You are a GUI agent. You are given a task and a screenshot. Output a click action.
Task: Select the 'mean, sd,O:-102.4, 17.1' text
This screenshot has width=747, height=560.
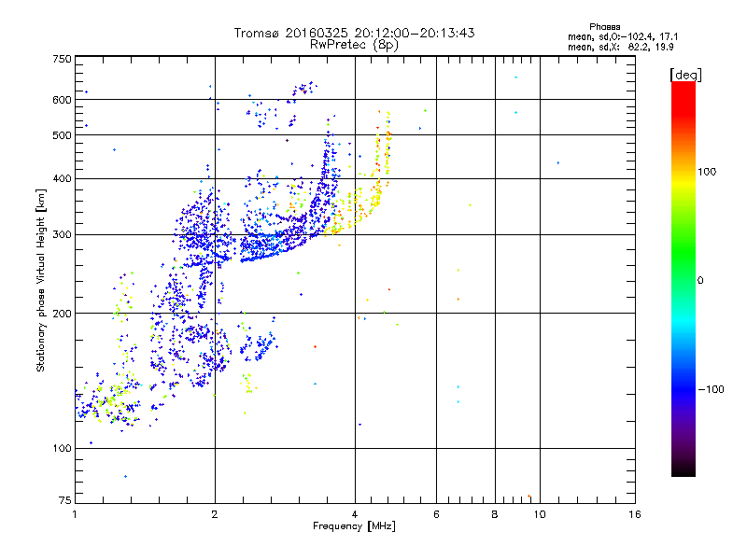click(x=623, y=37)
